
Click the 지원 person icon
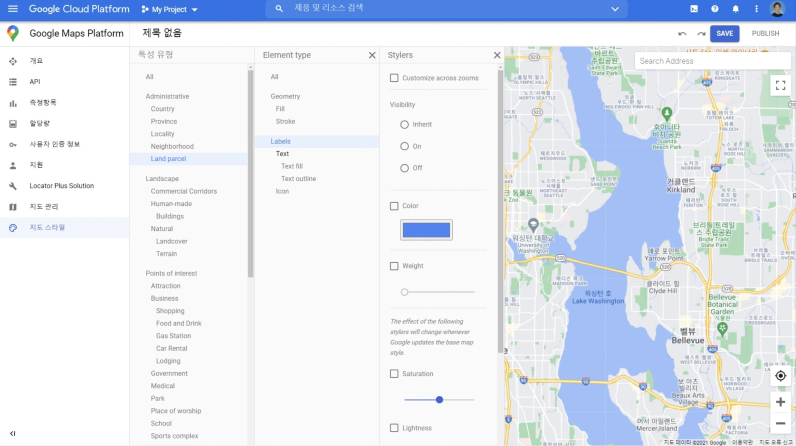(13, 165)
